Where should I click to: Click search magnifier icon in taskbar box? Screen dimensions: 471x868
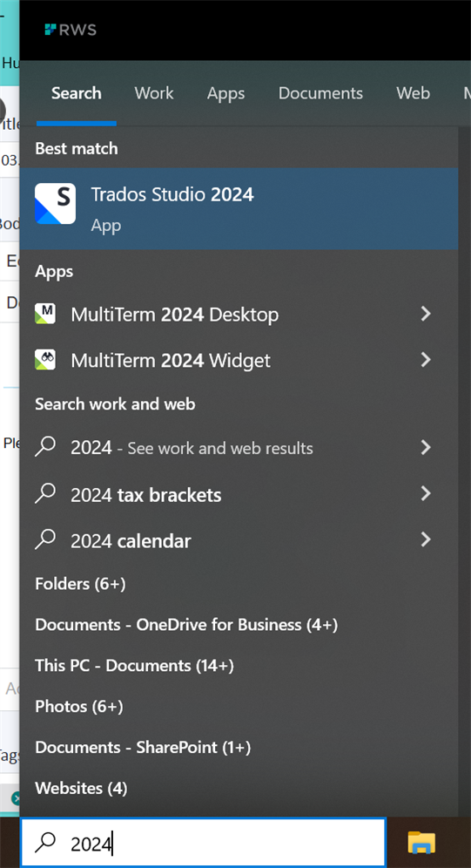click(45, 843)
